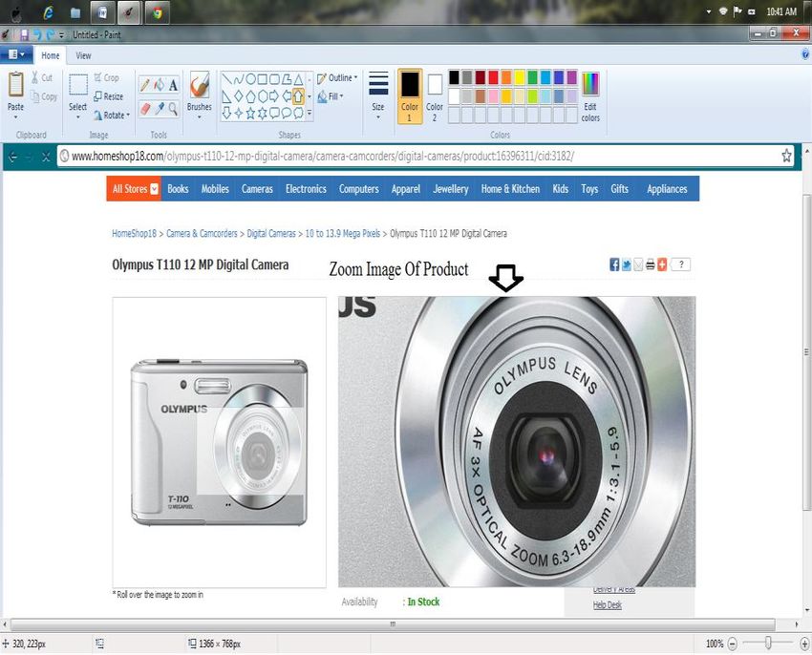Image resolution: width=812 pixels, height=655 pixels.
Task: Pick the red color swatch
Action: 493,77
